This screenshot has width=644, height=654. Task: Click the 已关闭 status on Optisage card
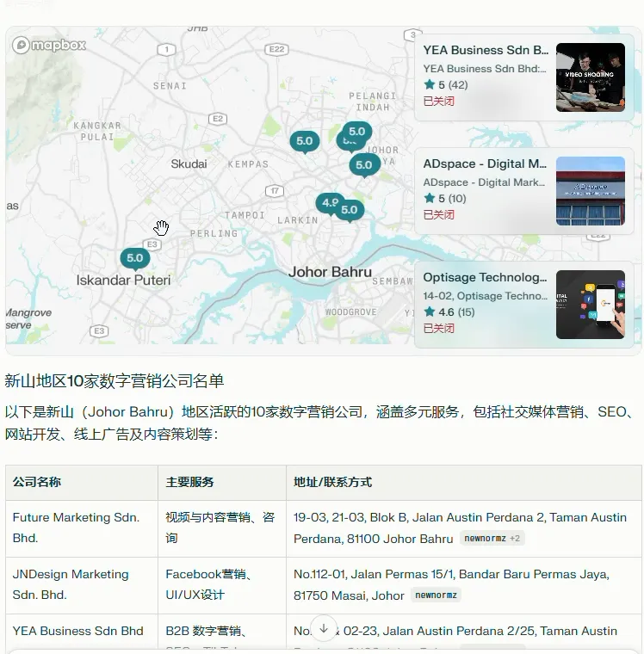[x=438, y=328]
